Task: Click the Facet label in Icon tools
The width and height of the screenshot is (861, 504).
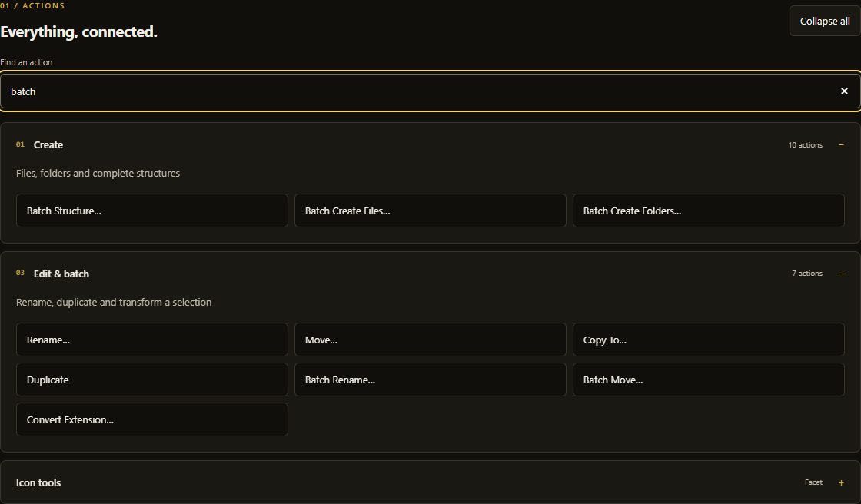Action: coord(813,482)
